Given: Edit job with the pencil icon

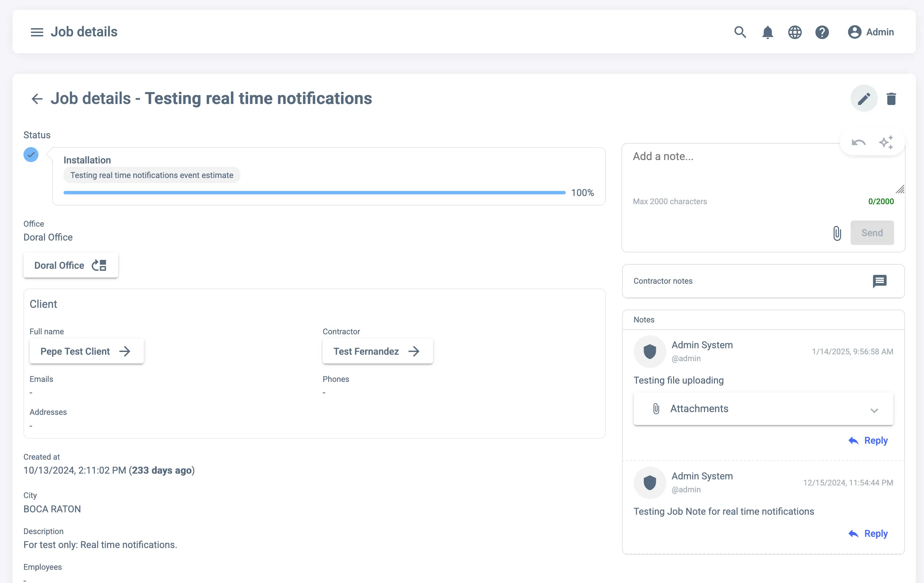Looking at the screenshot, I should click(x=864, y=99).
